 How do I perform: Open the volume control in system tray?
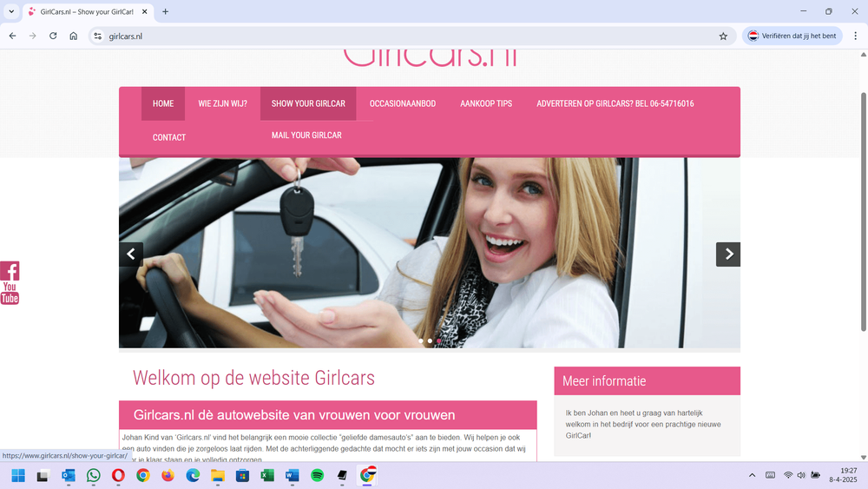click(801, 475)
